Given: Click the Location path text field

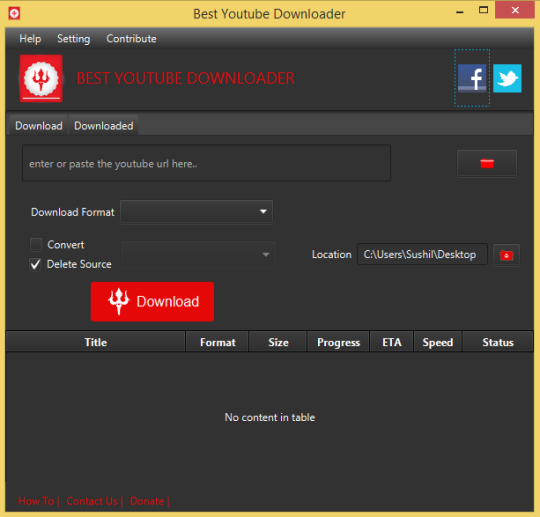Looking at the screenshot, I should click(x=422, y=255).
